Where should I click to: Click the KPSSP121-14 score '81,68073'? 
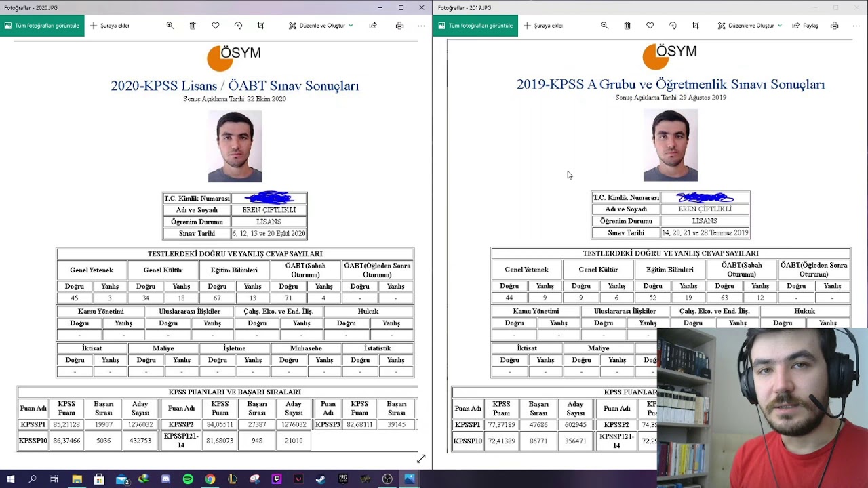click(220, 441)
